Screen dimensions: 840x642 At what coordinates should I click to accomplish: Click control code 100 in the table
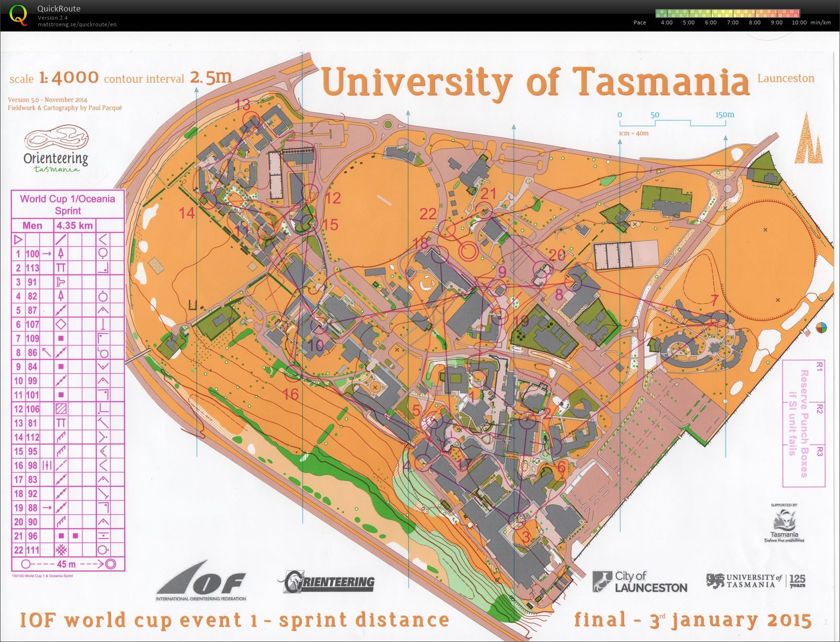[32, 254]
